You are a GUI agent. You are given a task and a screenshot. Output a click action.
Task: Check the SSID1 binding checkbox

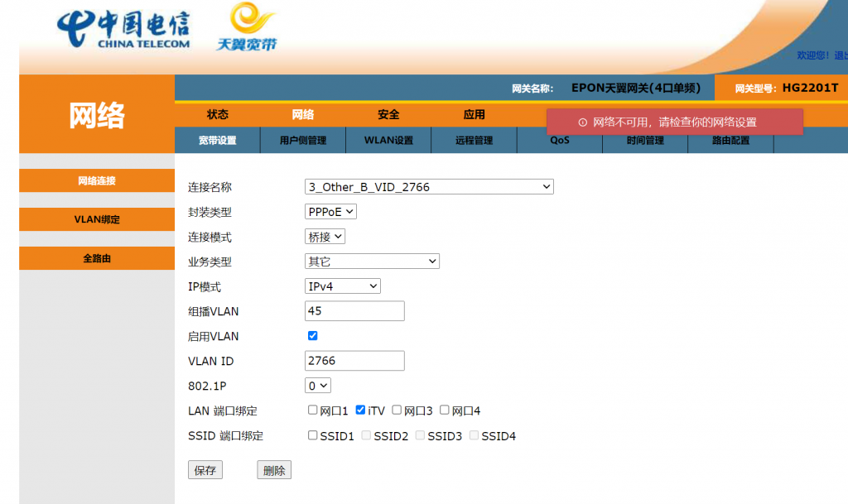312,435
